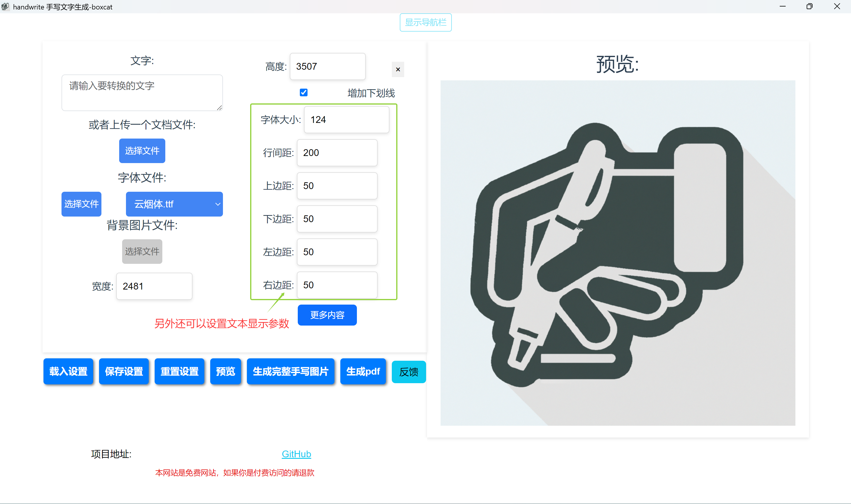
Task: Click the 文字: label
Action: pos(142,61)
